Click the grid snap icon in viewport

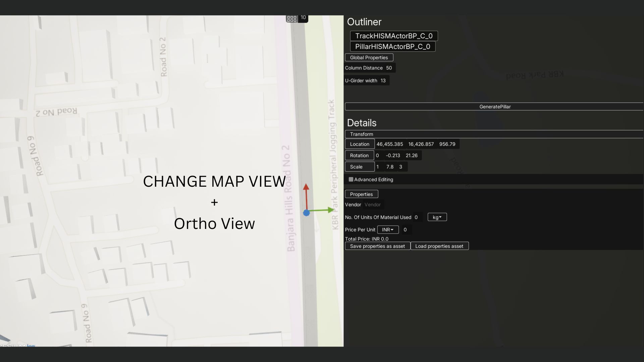tap(291, 19)
